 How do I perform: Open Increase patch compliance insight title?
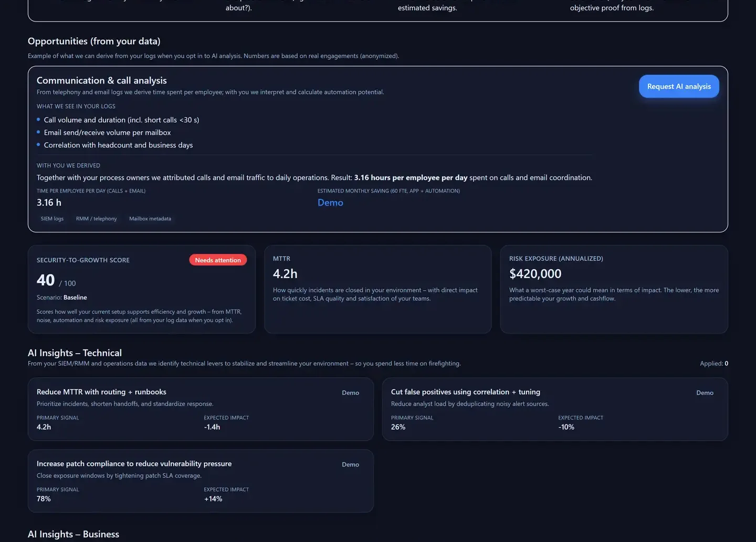[x=134, y=464]
